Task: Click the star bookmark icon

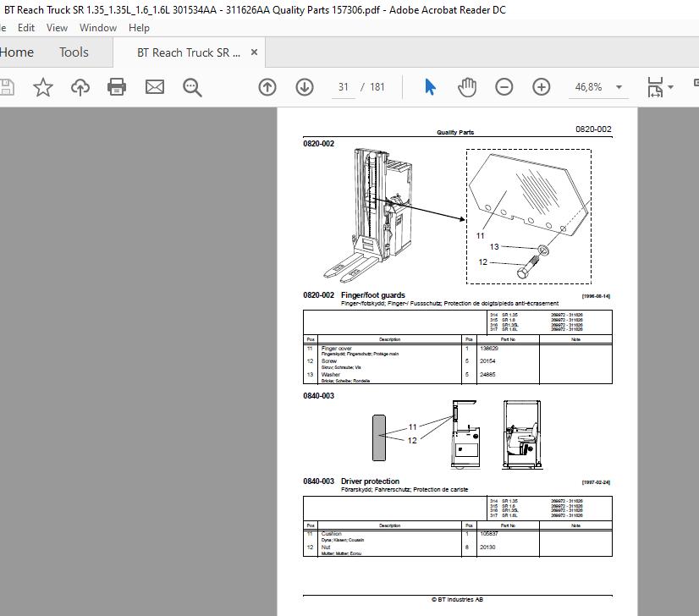Action: [x=43, y=87]
